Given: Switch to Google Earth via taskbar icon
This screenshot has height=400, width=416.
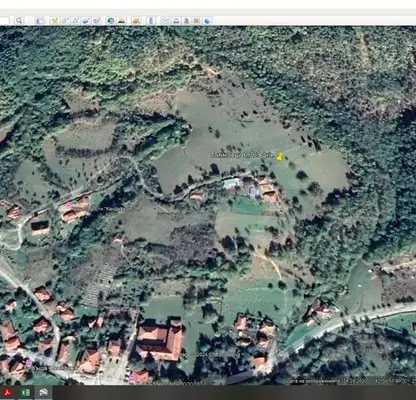Looking at the screenshot, I should [43, 393].
